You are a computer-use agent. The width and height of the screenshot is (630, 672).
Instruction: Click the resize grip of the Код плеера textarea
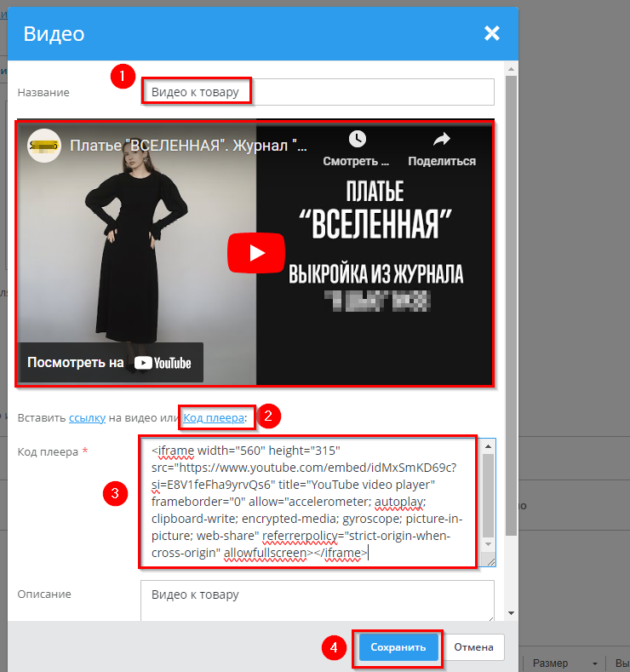click(x=490, y=561)
